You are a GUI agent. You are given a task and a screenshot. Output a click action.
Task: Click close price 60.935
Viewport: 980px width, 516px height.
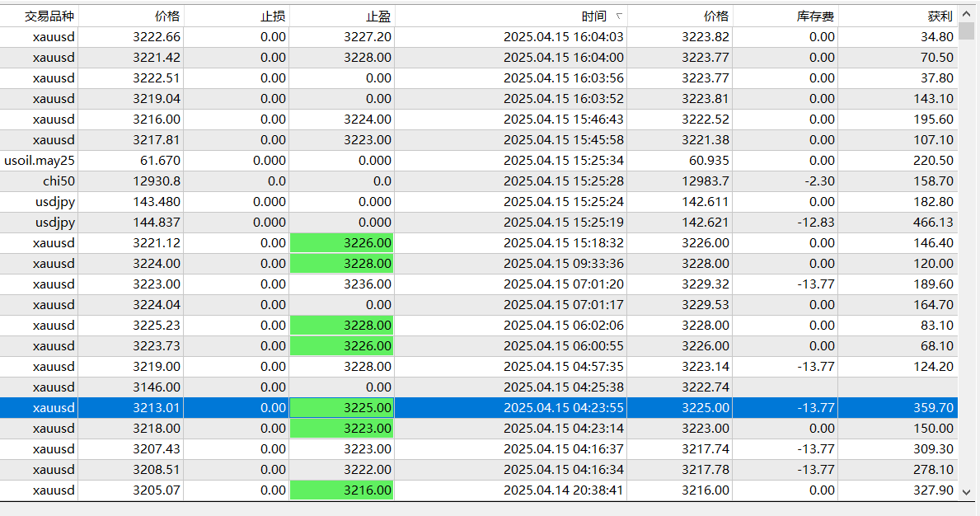pyautogui.click(x=709, y=161)
